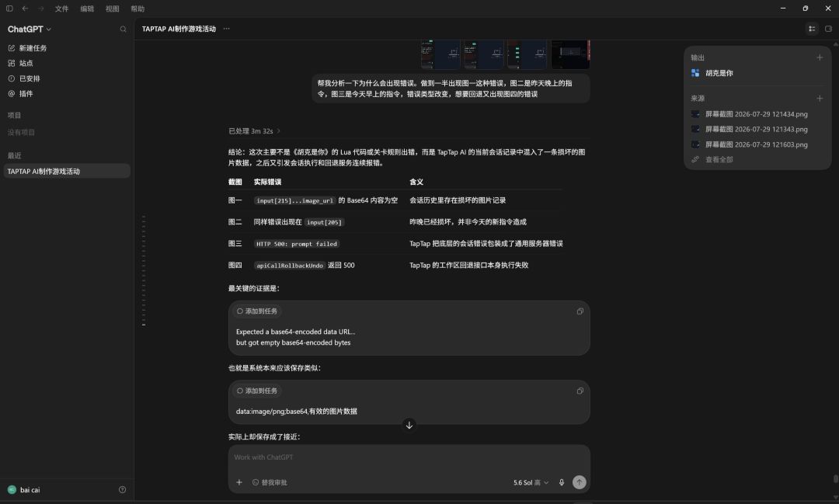Click the microphone voice input icon
The width and height of the screenshot is (839, 504).
562,482
